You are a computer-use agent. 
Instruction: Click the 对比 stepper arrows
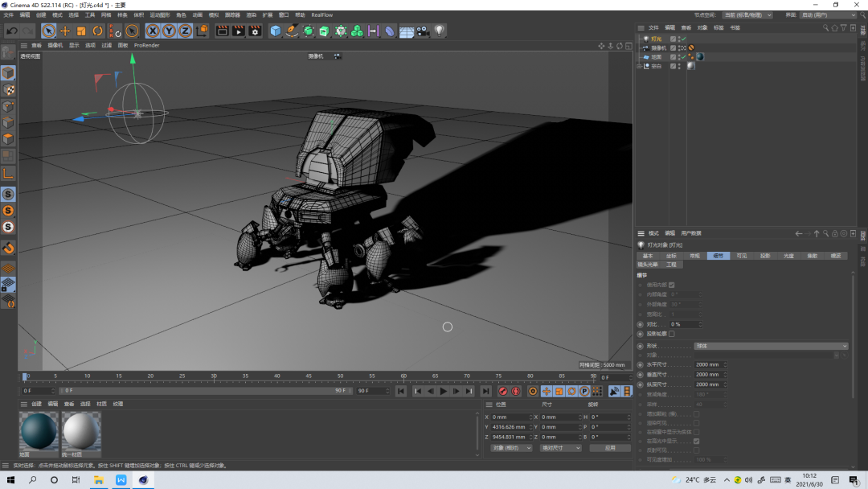[x=700, y=324]
